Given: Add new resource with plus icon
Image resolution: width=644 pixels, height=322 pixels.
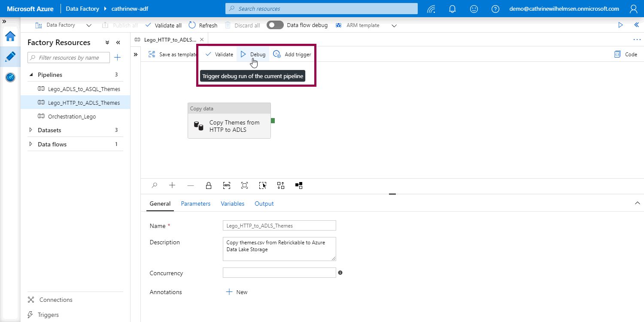Looking at the screenshot, I should click(x=117, y=58).
